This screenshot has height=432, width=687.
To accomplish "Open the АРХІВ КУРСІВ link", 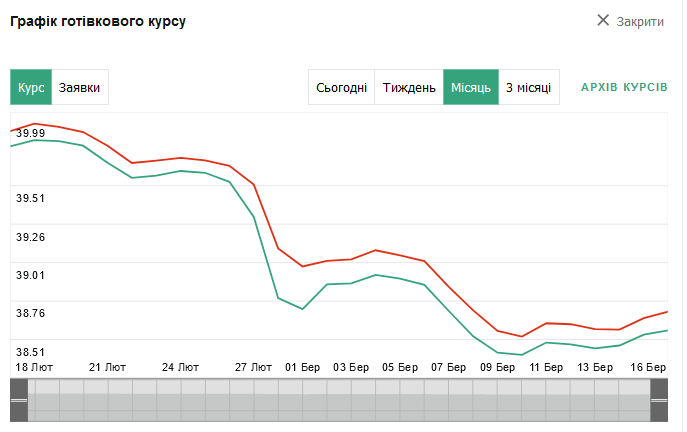I will click(624, 87).
